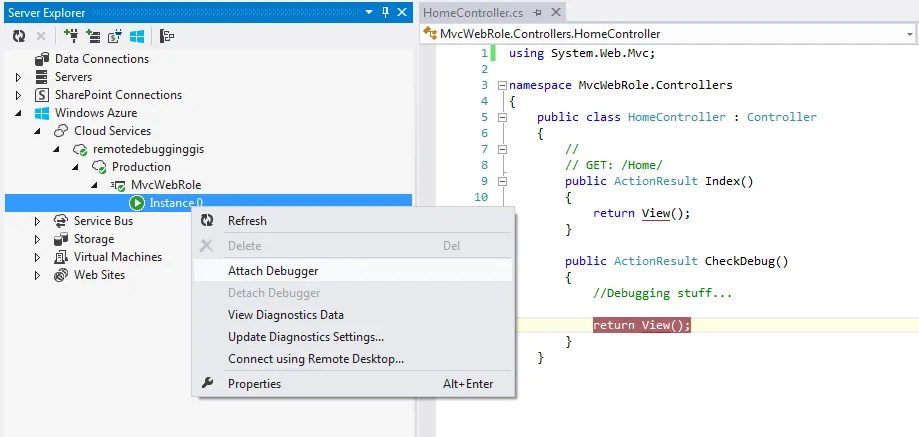Toggle auto-hide pin on Server Explorer panel
Viewport: 919px width, 437px height.
pyautogui.click(x=385, y=12)
